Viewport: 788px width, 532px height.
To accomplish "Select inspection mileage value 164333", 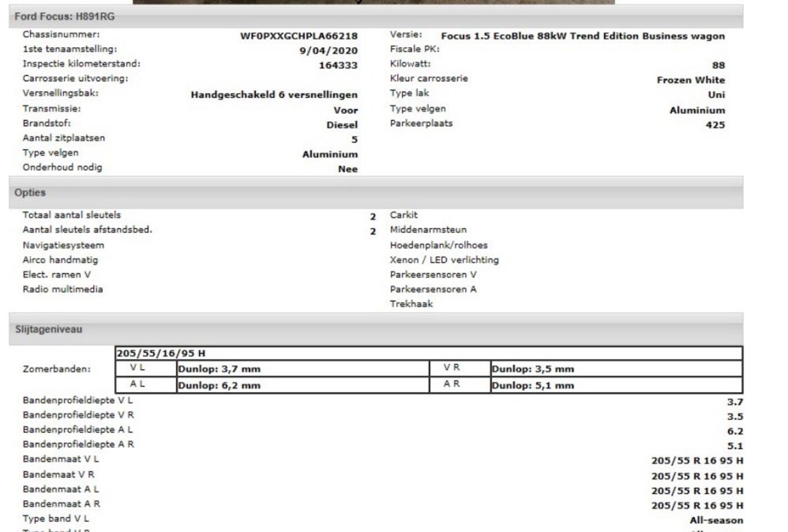I will click(338, 65).
